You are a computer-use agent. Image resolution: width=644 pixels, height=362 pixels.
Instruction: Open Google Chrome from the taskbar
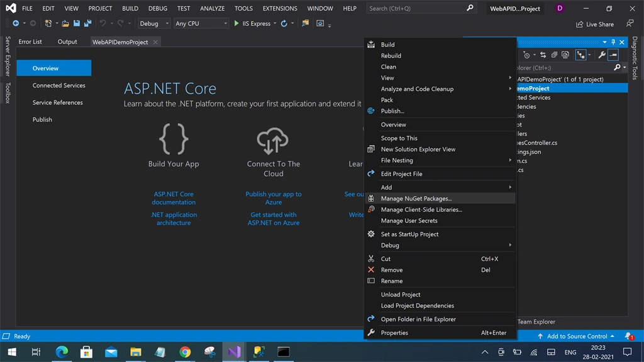pos(185,352)
